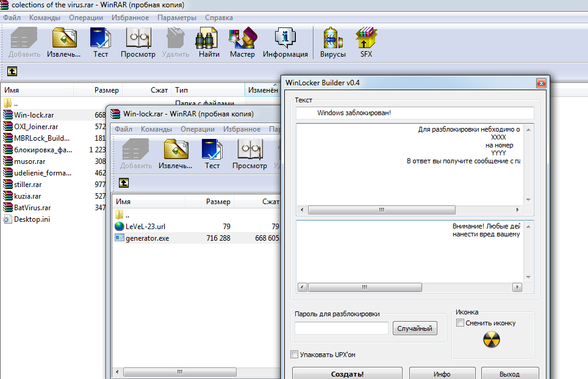Select the BatVirus.rar archive row
Image resolution: width=588 pixels, height=379 pixels.
54,208
